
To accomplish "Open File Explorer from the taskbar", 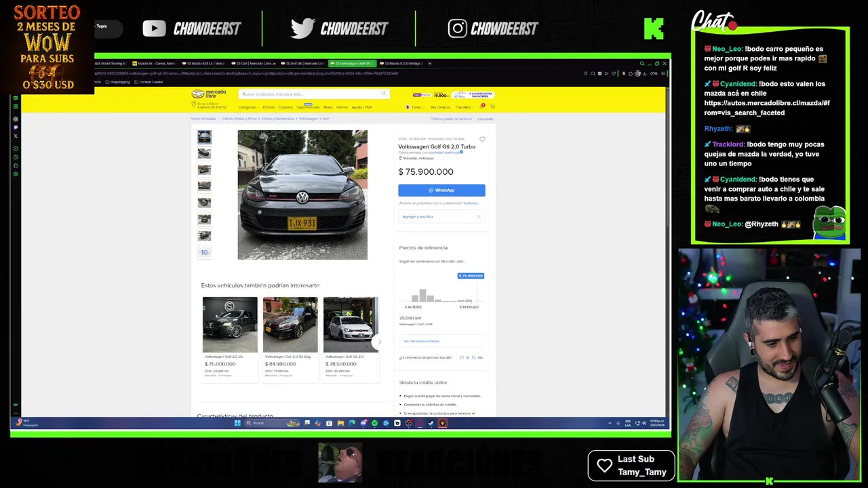I will (340, 423).
